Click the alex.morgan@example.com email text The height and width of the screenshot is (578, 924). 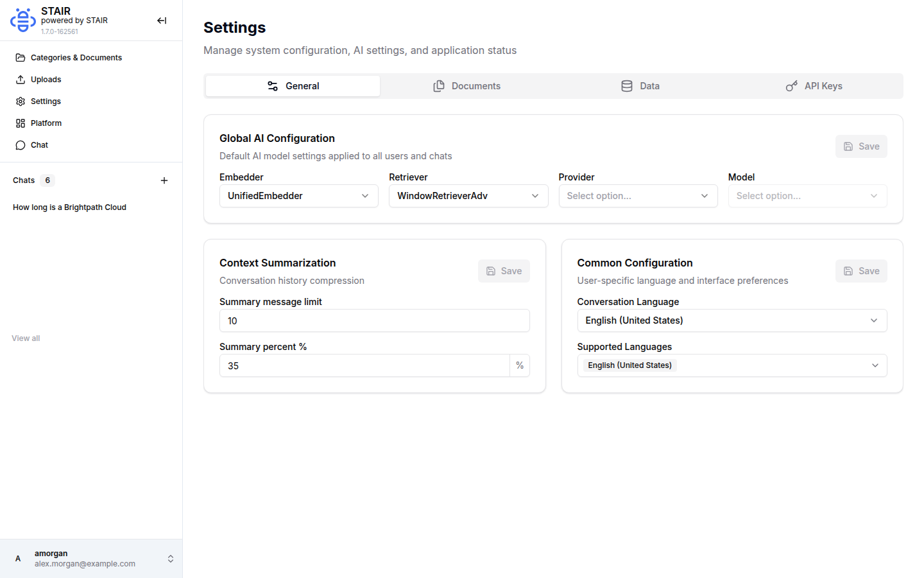pos(85,564)
